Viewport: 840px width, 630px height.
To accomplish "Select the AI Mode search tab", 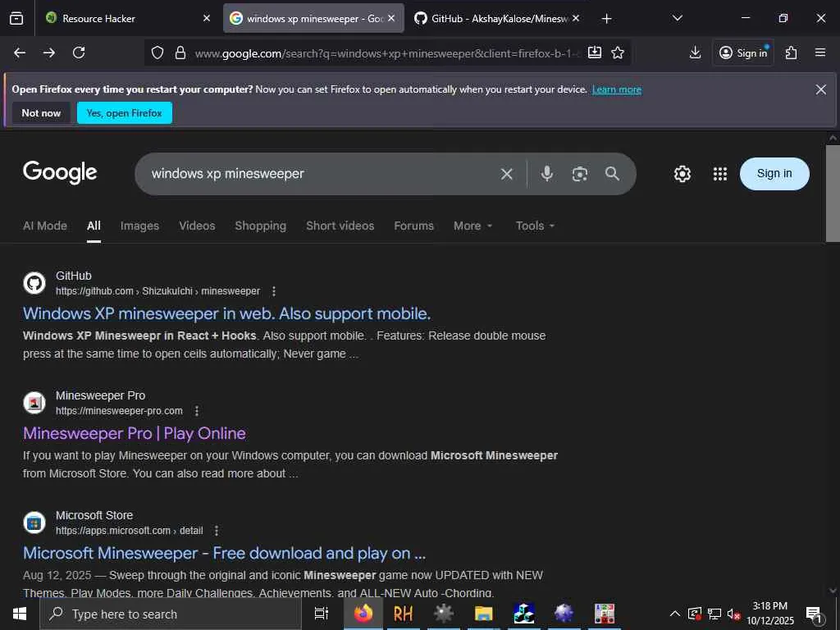I will click(45, 226).
